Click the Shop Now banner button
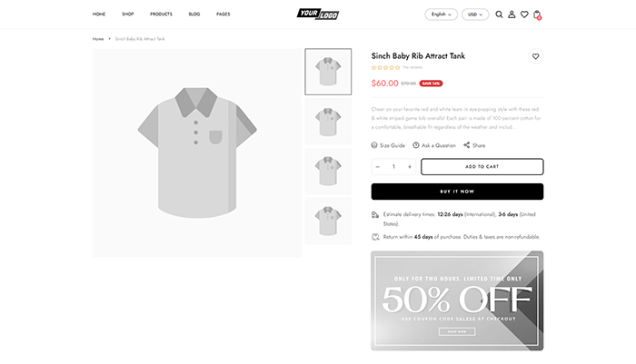Image resolution: width=636 pixels, height=364 pixels. pyautogui.click(x=457, y=331)
